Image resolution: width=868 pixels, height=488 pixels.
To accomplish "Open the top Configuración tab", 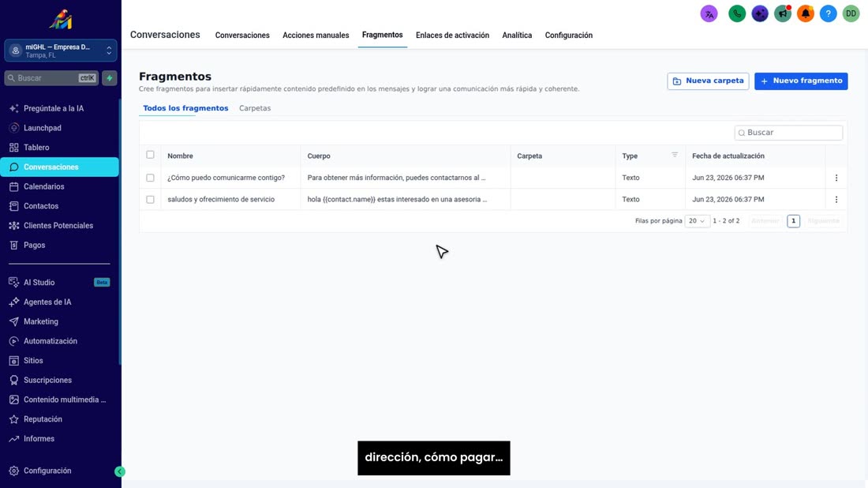I will tap(568, 35).
